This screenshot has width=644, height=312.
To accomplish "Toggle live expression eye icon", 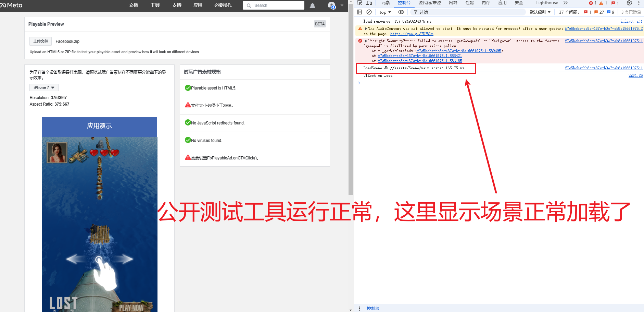I will (x=401, y=12).
